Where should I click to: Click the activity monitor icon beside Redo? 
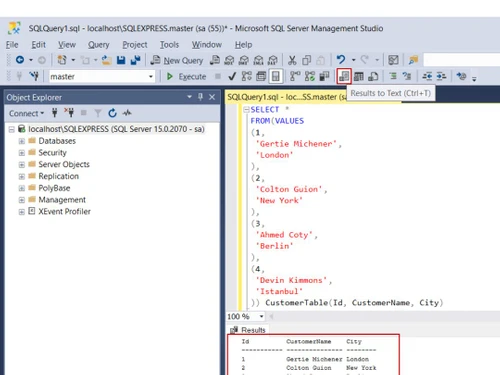393,60
